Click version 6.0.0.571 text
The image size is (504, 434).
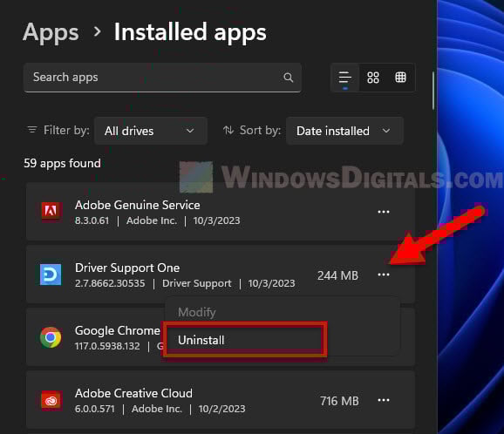(x=94, y=409)
